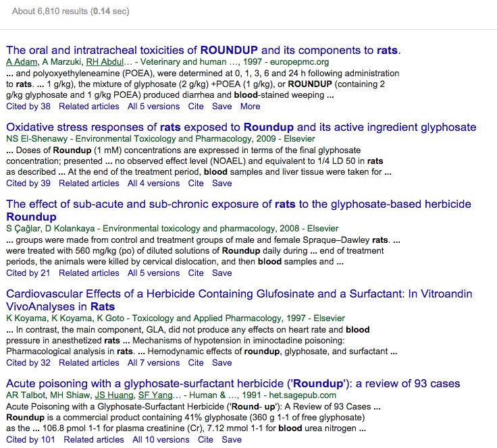The height and width of the screenshot is (448, 497).
Task: Open 'Cardiovascular Effects of a Herbicide Containing Glufosinate' article
Action: tap(239, 300)
